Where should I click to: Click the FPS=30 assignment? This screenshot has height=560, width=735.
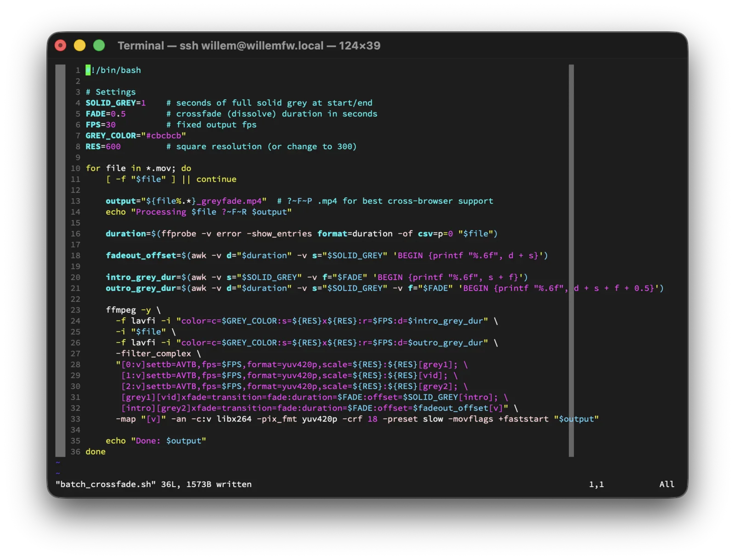101,125
